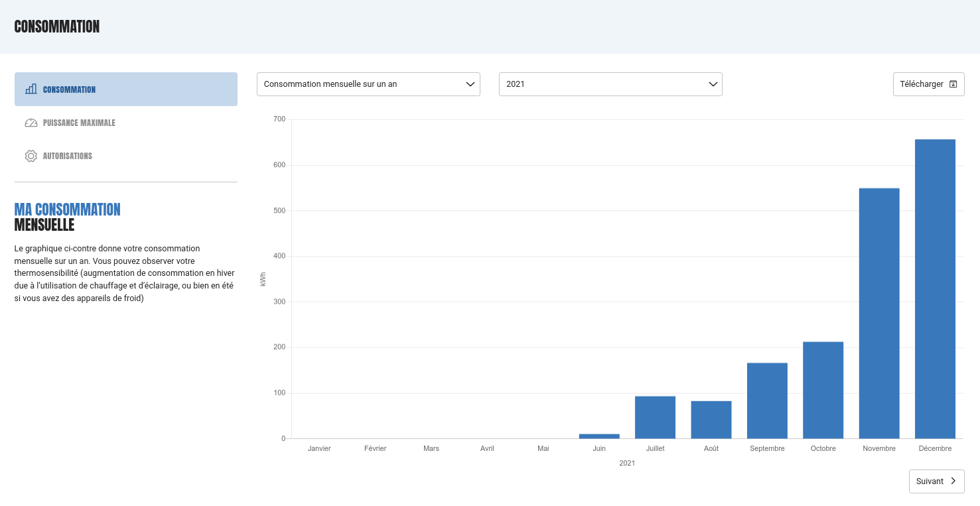Click the Février axis label
Screen dimensions: 980x506
(376, 448)
